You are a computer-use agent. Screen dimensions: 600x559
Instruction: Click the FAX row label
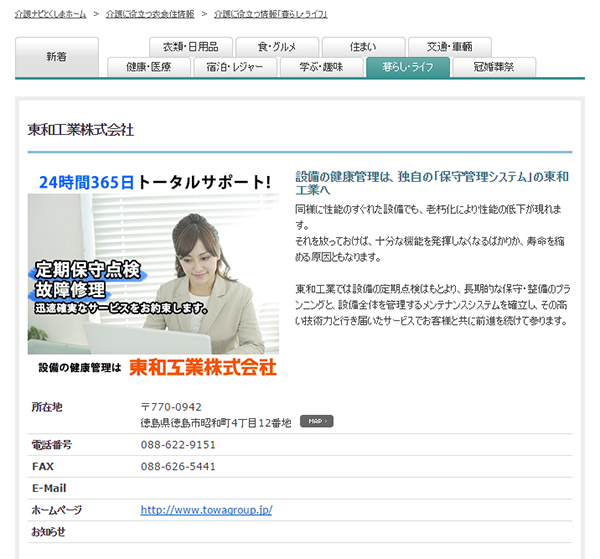[43, 466]
